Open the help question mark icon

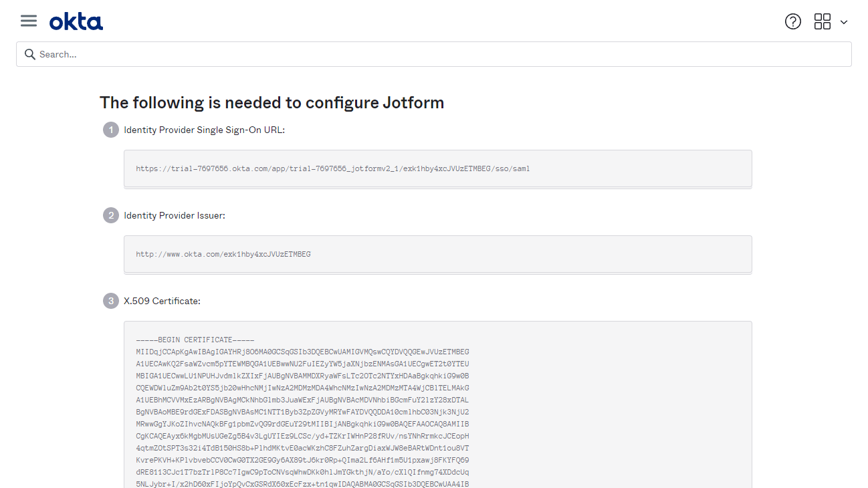pos(792,21)
